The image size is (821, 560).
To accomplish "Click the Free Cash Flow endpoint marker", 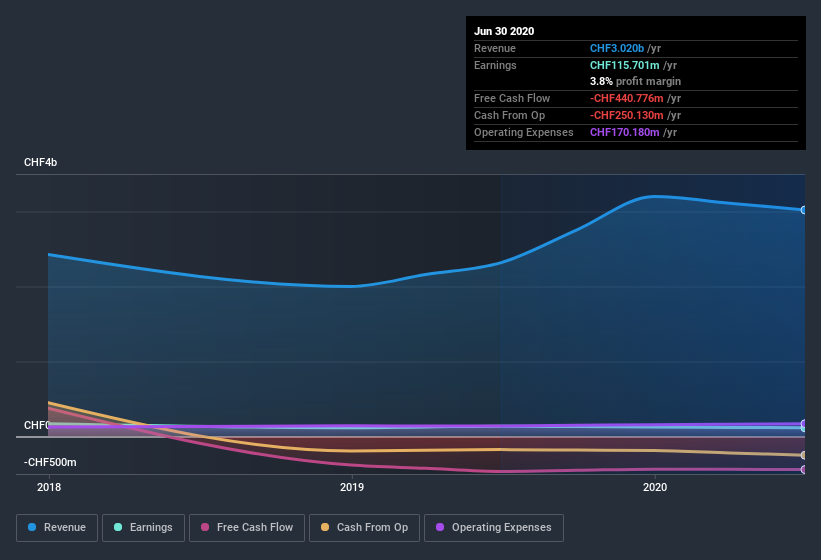I will pos(804,469).
